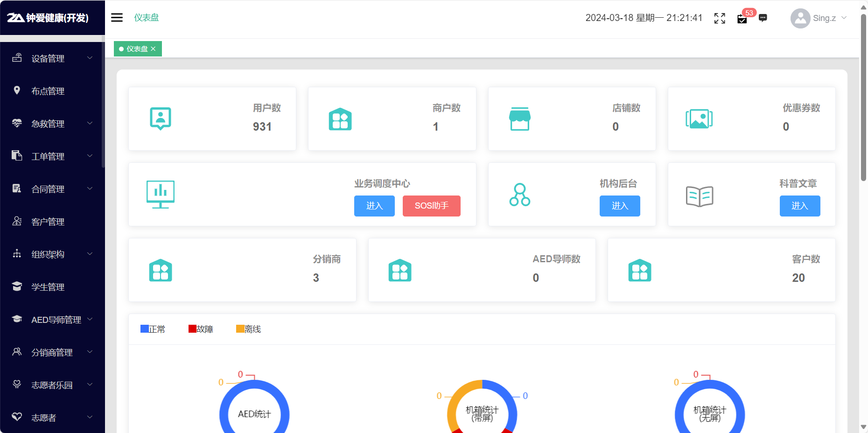This screenshot has height=433, width=868.
Task: Click the 分销商 card icon
Action: coord(161,270)
